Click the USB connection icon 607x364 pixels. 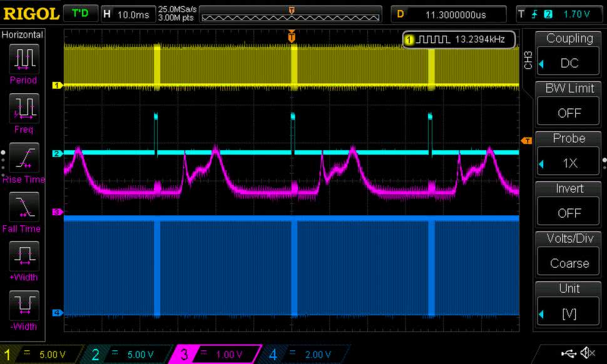(568, 353)
